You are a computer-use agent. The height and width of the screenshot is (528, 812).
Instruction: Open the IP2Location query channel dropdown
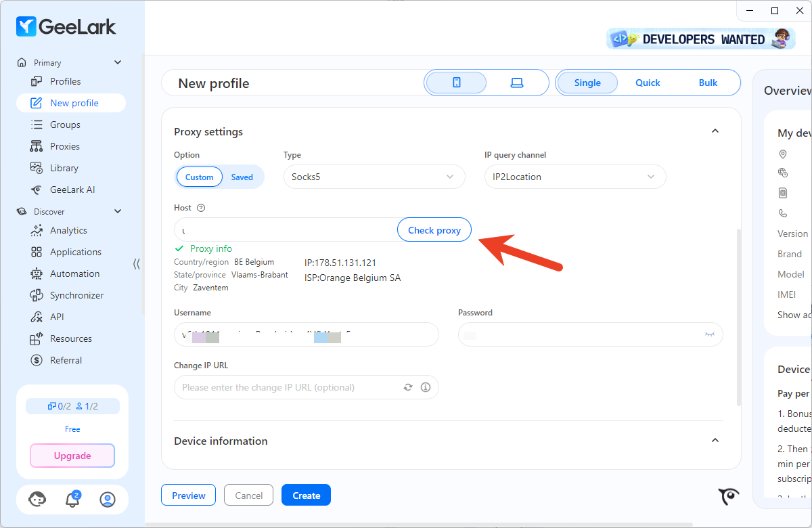click(574, 177)
